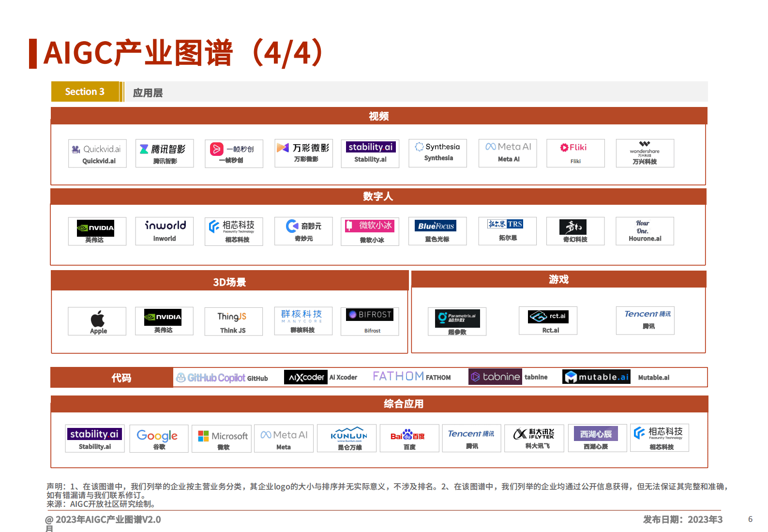Select the 西湖心辰 logo card

point(598,438)
